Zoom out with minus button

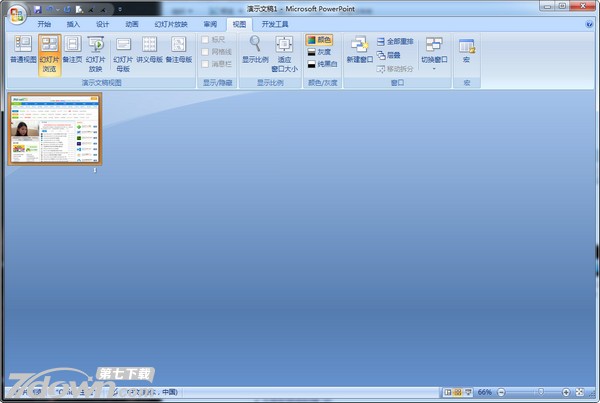point(501,392)
